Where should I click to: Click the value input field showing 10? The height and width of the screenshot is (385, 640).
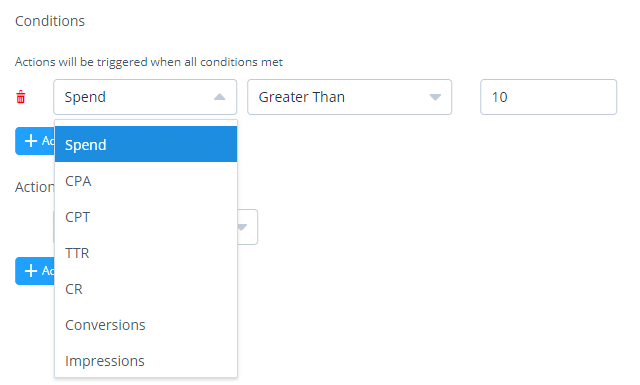tap(548, 97)
